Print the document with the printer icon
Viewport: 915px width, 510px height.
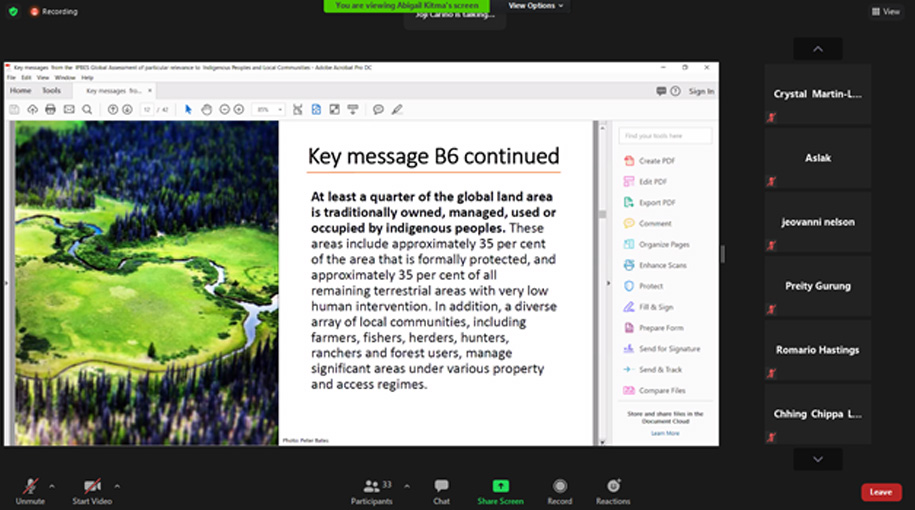(x=51, y=110)
